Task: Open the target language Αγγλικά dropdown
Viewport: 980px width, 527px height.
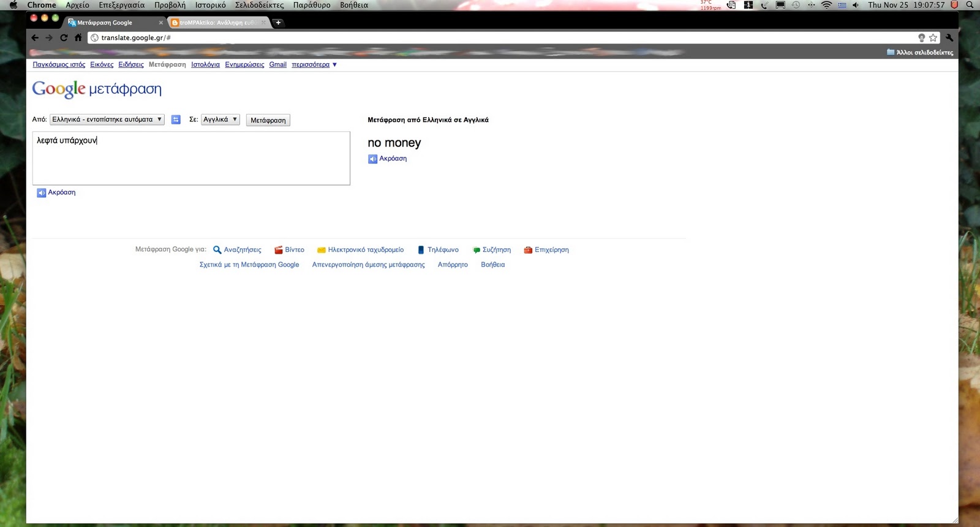Action: [220, 119]
